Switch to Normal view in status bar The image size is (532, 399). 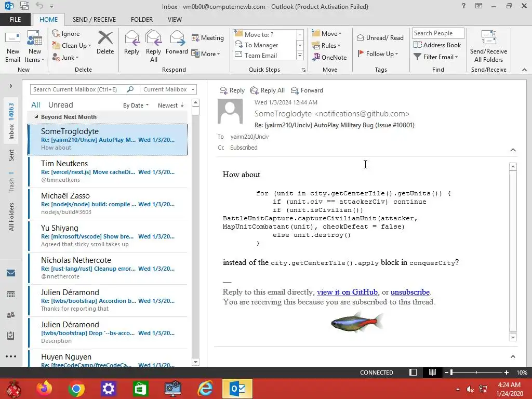pyautogui.click(x=413, y=372)
